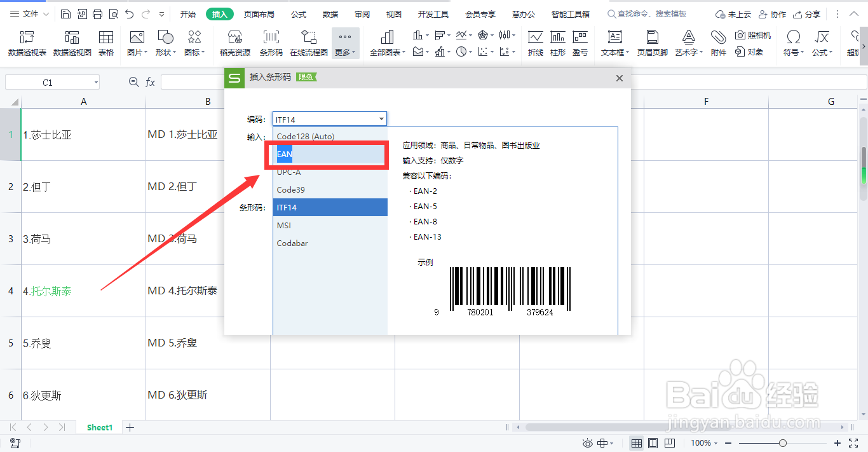Screen dimensions: 868x452
Task: Insert an object (对象)
Action: tap(749, 52)
